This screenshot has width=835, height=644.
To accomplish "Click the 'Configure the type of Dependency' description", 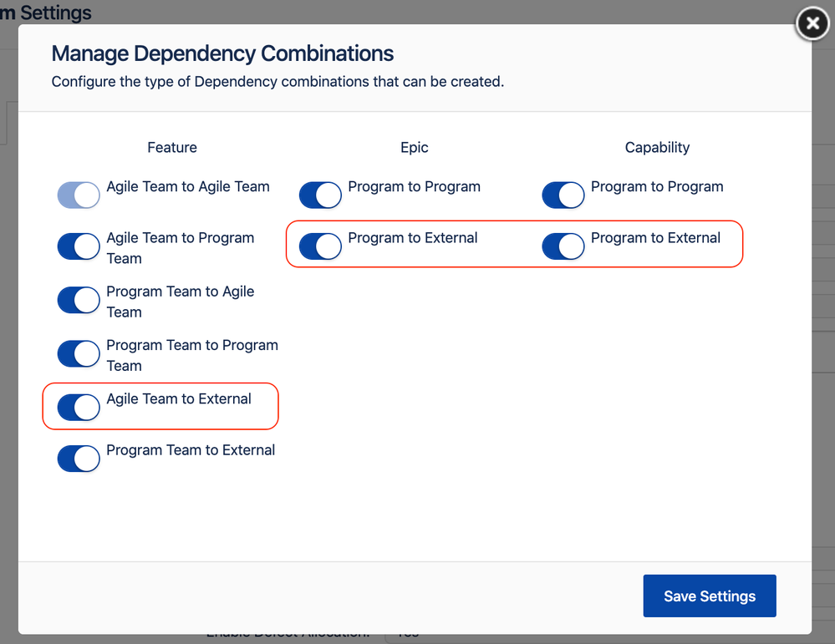I will click(277, 82).
